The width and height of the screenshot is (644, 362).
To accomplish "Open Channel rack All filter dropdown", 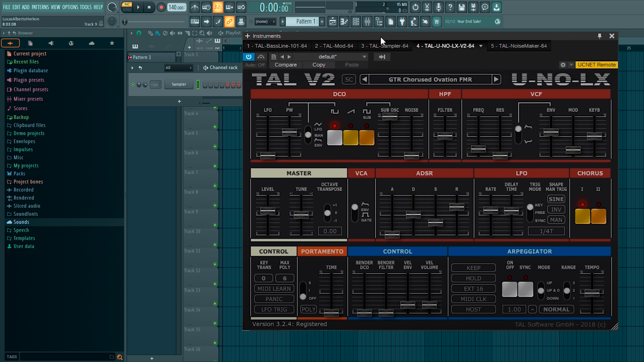I will (178, 68).
